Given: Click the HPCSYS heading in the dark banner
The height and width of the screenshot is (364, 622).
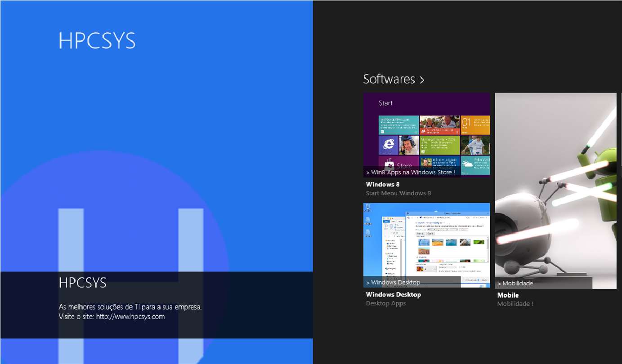Looking at the screenshot, I should (x=83, y=283).
